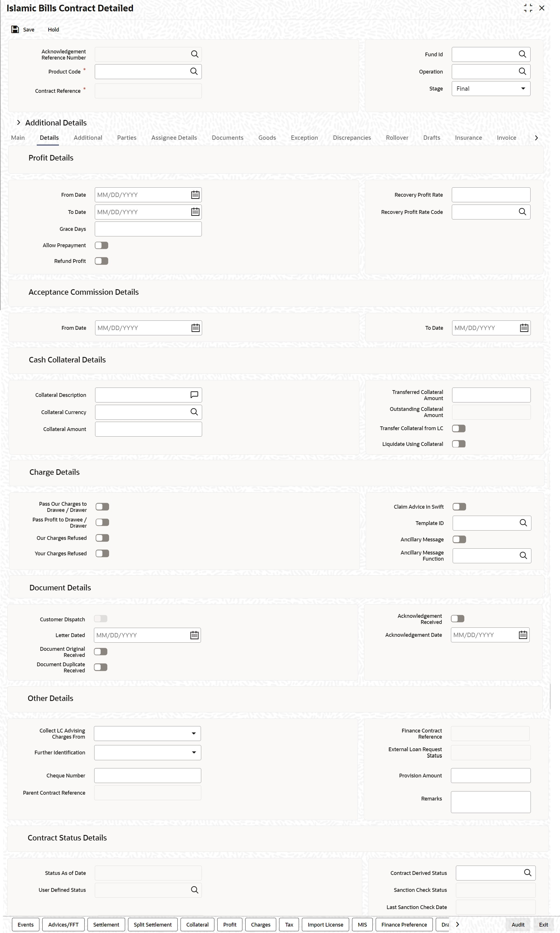This screenshot has height=933, width=560.
Task: Turn on Claim Advice in Swift
Action: pyautogui.click(x=459, y=507)
